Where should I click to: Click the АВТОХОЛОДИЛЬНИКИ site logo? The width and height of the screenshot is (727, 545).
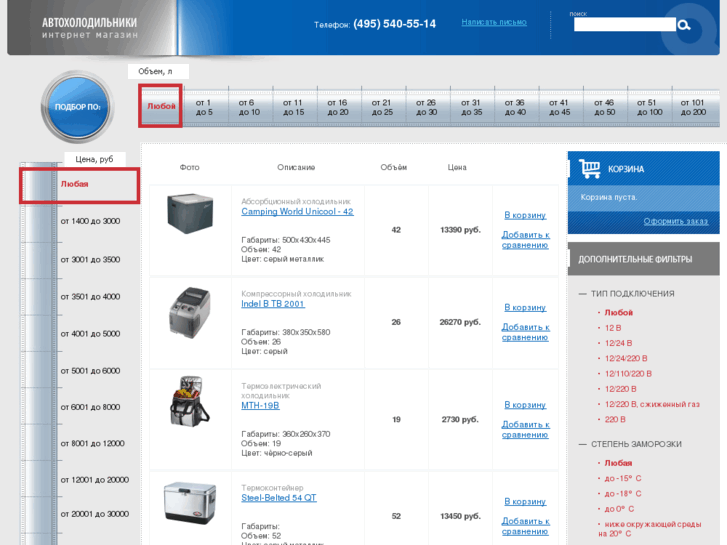tap(89, 27)
